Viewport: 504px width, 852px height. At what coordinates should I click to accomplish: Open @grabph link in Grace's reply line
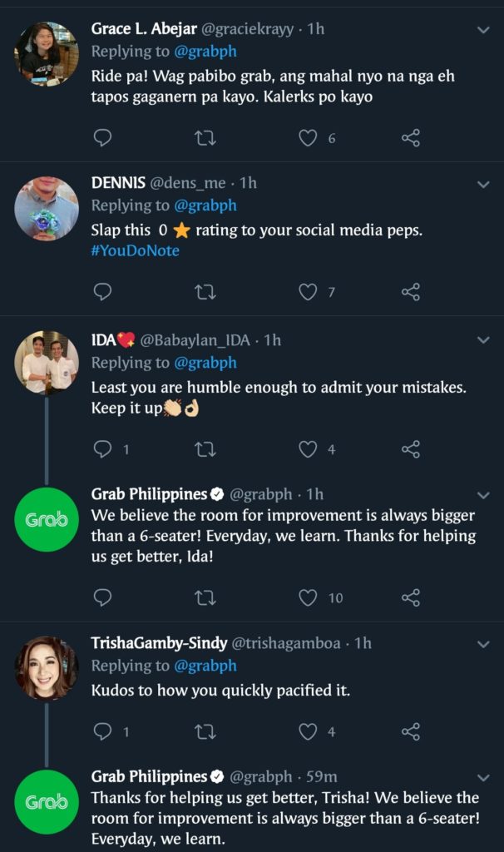point(205,51)
